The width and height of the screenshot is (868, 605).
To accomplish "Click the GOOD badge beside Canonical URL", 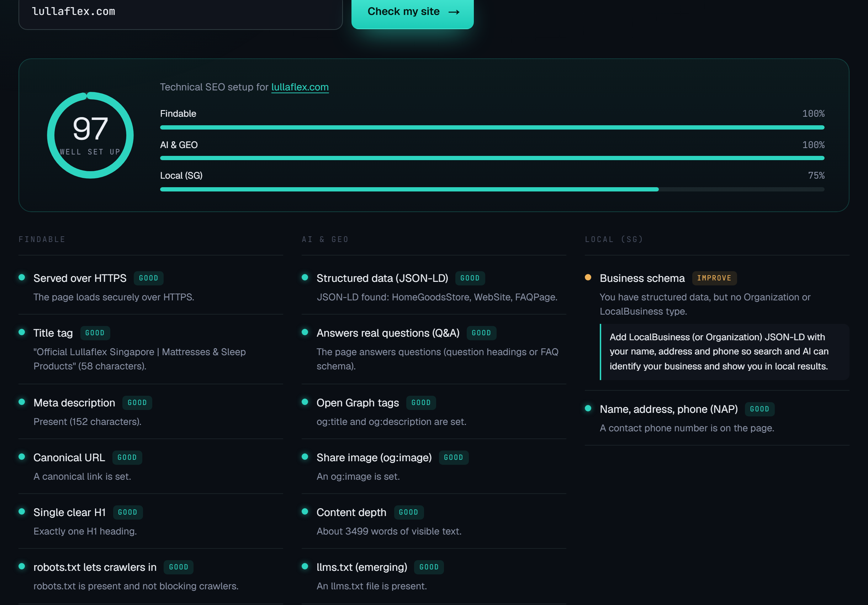I will click(127, 458).
